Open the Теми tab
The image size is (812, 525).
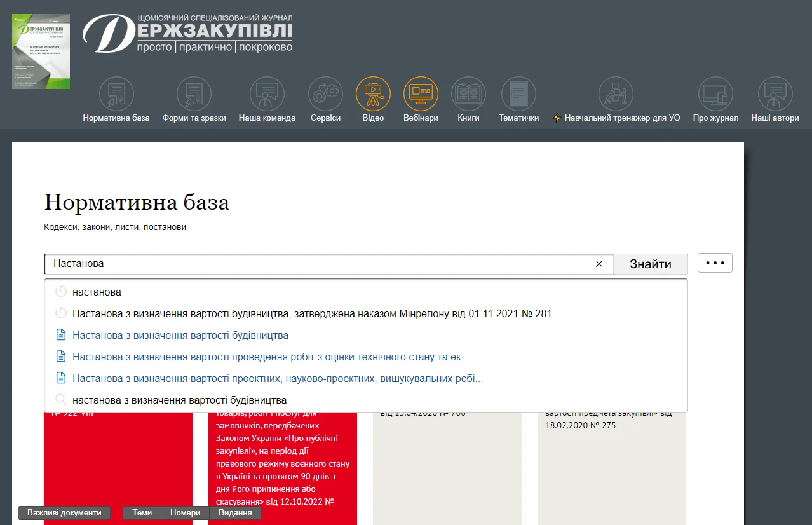(141, 512)
